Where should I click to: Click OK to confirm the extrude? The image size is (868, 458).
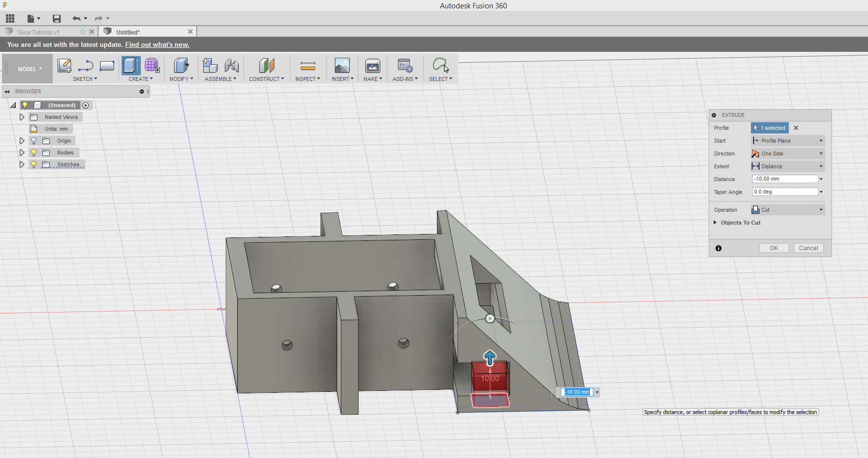[x=773, y=248]
